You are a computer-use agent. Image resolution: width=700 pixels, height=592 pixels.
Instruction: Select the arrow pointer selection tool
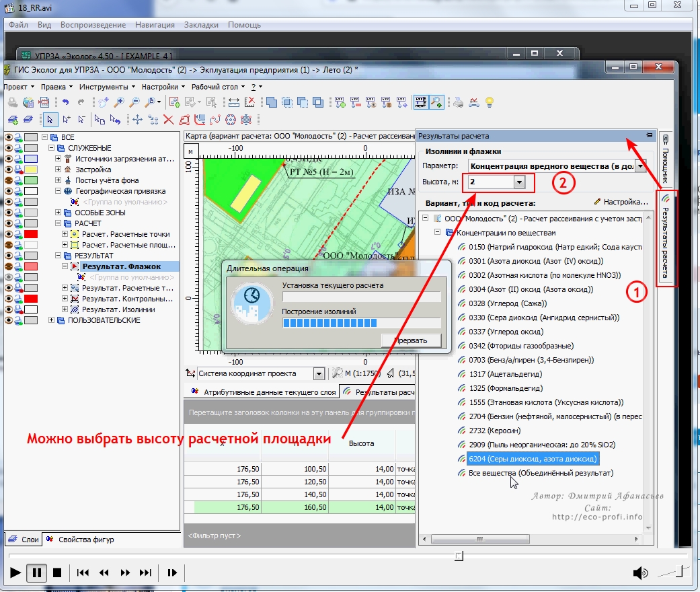click(50, 120)
